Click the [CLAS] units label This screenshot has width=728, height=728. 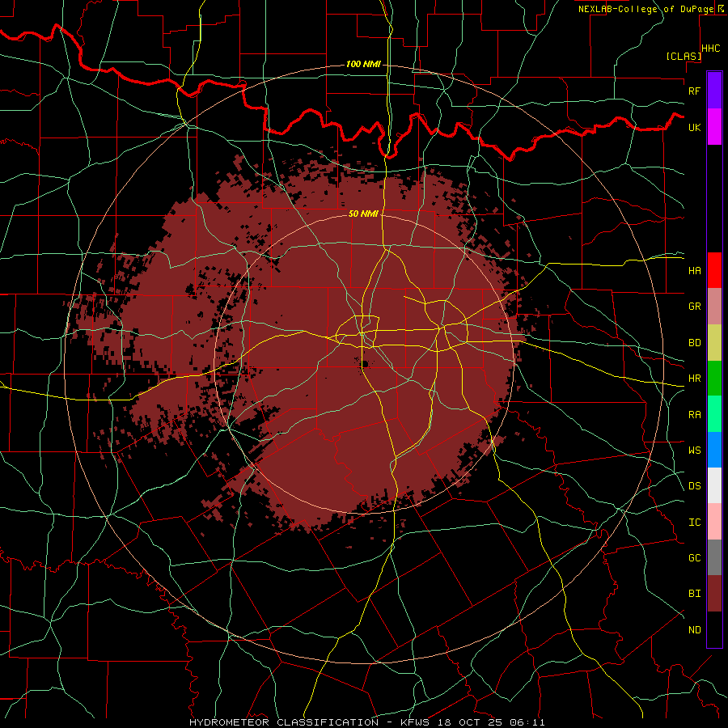(x=684, y=57)
